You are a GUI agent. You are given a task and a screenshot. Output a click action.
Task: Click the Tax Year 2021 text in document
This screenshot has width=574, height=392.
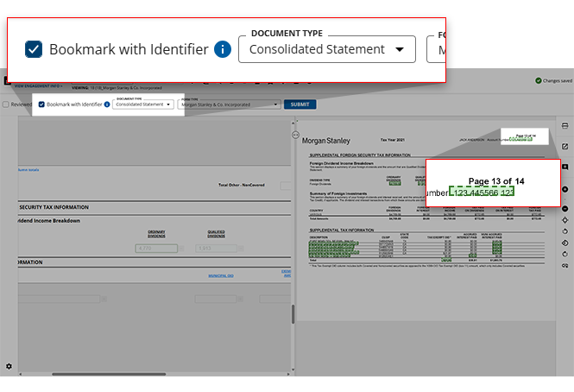[x=393, y=140]
